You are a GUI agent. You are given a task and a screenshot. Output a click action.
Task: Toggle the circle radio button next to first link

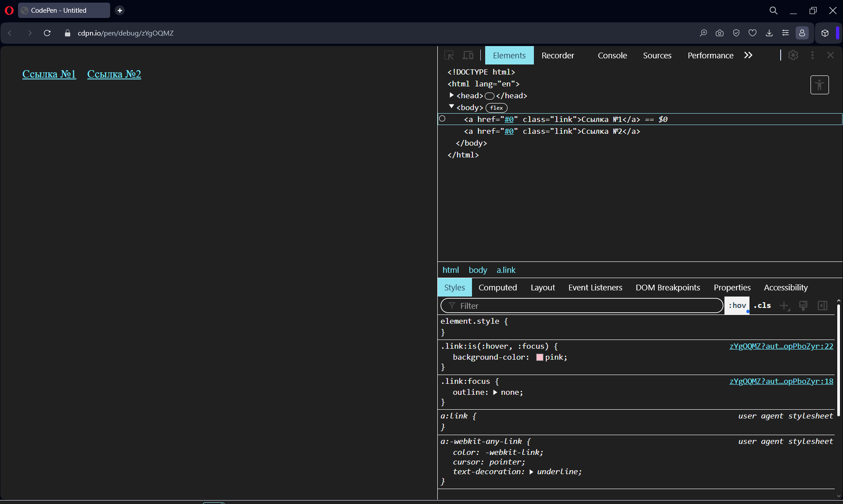pos(443,119)
